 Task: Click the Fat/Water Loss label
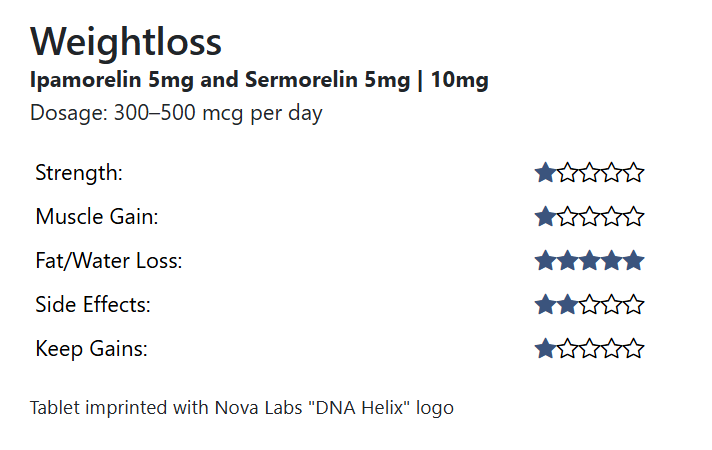coord(109,261)
